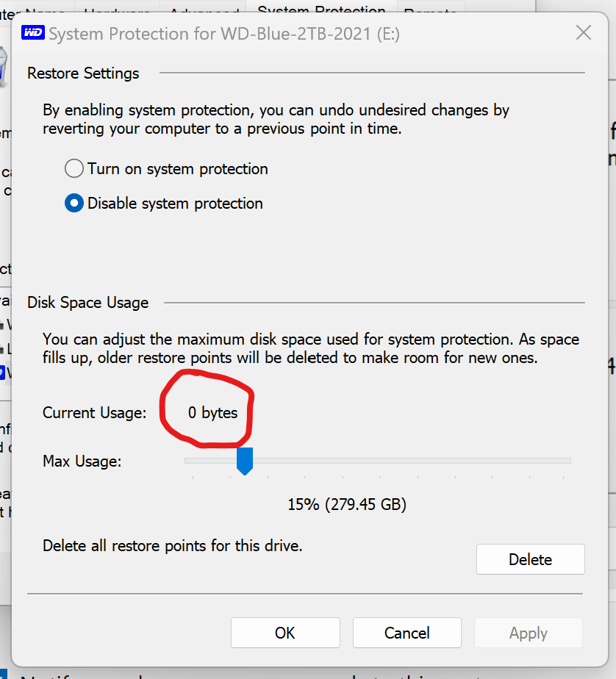The width and height of the screenshot is (616, 679).
Task: Close the System Protection dialog
Action: coord(584,32)
